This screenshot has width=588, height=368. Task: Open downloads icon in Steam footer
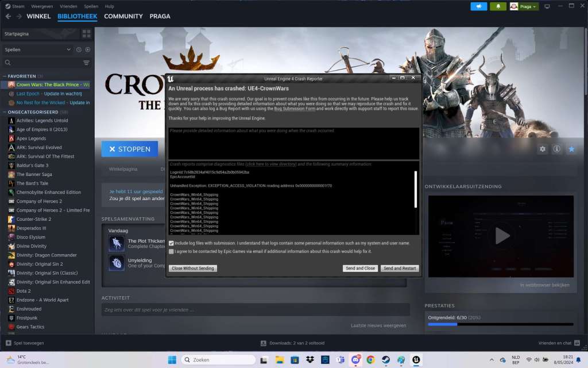coord(263,343)
